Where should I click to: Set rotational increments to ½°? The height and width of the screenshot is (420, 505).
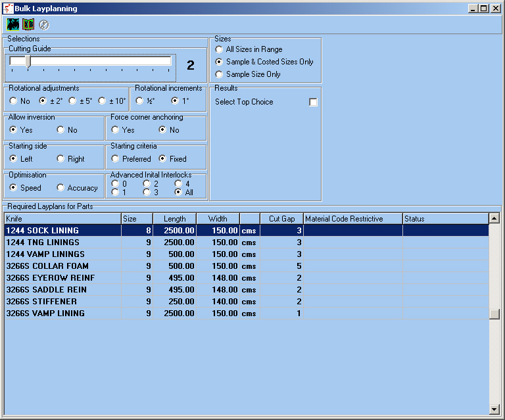[139, 101]
